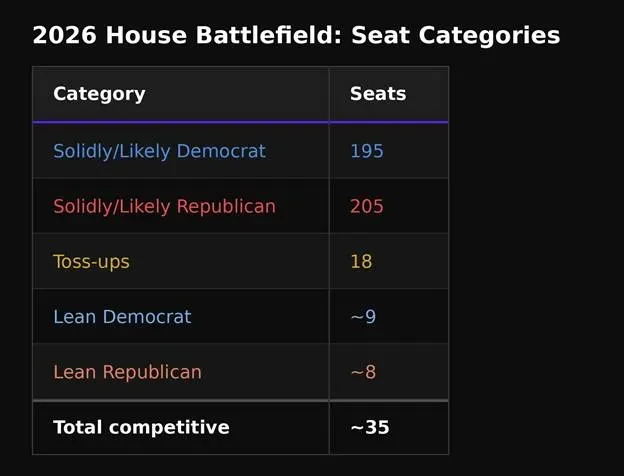Click the ~8 seats value
Image resolution: width=624 pixels, height=476 pixels.
[363, 372]
